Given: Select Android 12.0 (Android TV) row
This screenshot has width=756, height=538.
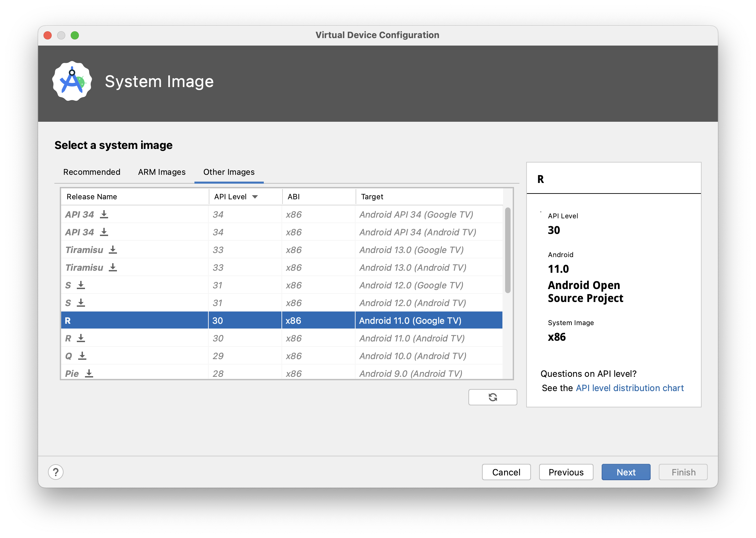Looking at the screenshot, I should pyautogui.click(x=413, y=303).
